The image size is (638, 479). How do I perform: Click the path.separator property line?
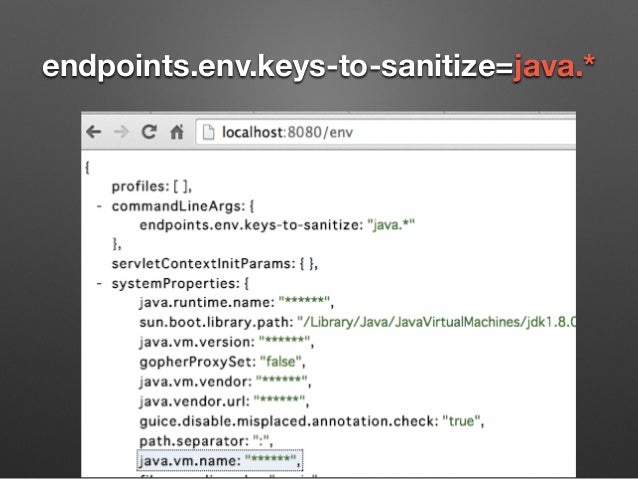pos(206,441)
